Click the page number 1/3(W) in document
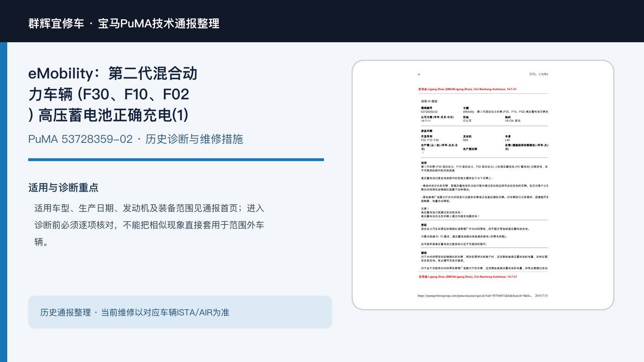Screen dimensions: 644x362 539,74
